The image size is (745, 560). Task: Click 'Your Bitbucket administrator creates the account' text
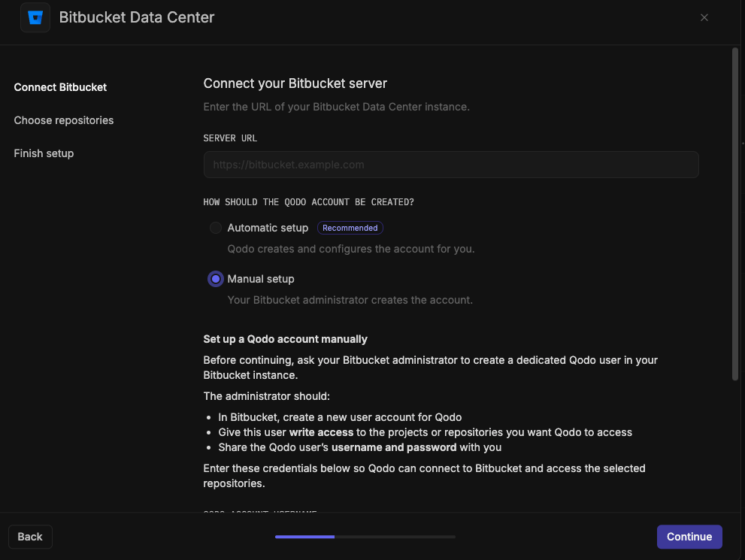[350, 300]
